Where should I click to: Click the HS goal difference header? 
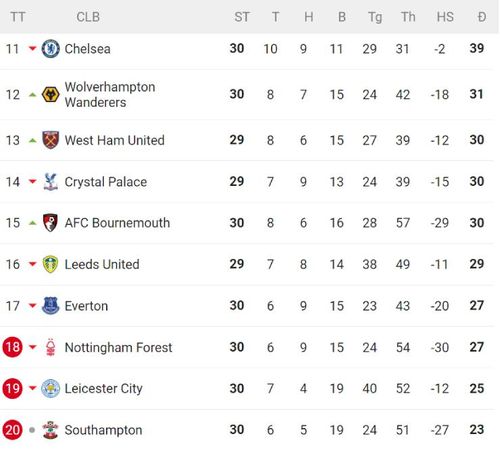[445, 17]
